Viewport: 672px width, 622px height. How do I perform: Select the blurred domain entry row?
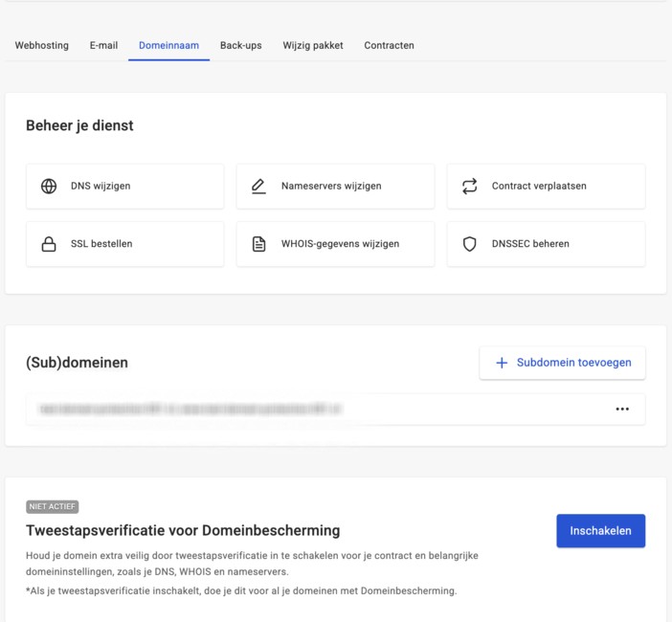click(x=191, y=410)
